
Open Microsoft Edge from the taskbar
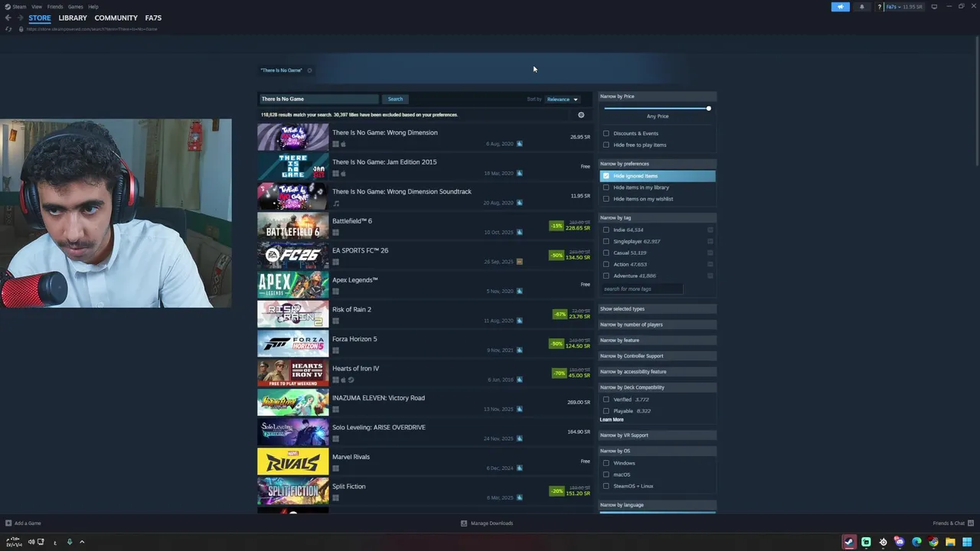pos(916,542)
